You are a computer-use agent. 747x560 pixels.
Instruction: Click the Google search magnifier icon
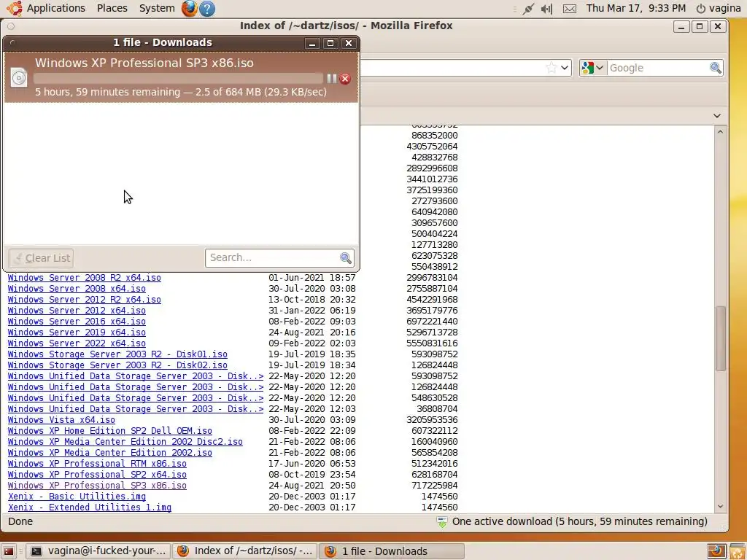point(715,68)
